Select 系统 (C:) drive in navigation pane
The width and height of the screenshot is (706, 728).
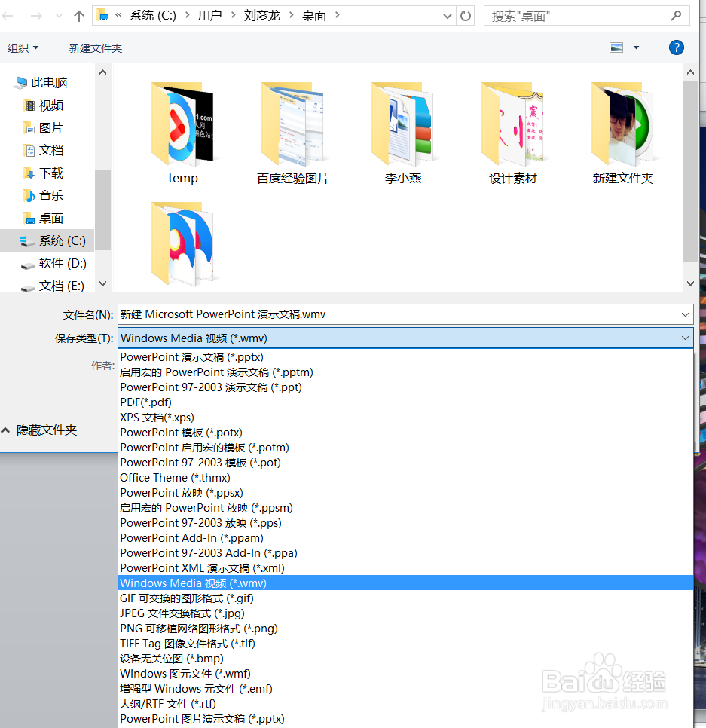click(x=47, y=240)
